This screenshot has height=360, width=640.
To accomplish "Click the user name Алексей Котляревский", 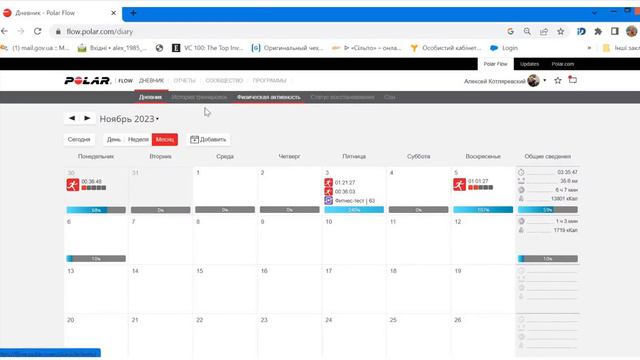I will coord(495,81).
